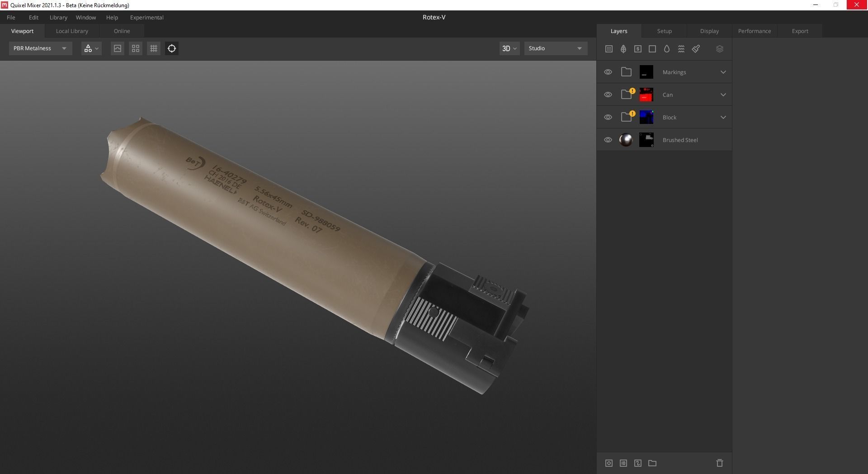Toggle the displacement preview image icon
The height and width of the screenshot is (474, 868).
click(x=118, y=48)
